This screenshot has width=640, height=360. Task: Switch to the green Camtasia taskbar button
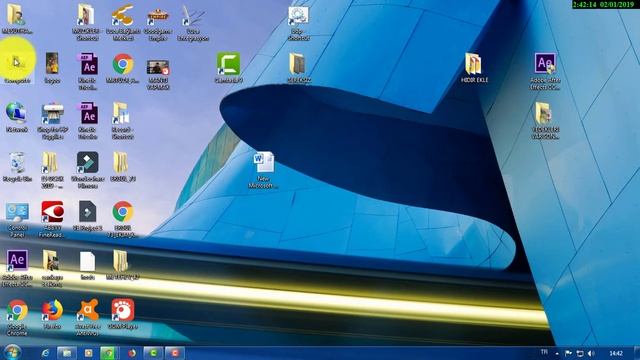(153, 353)
